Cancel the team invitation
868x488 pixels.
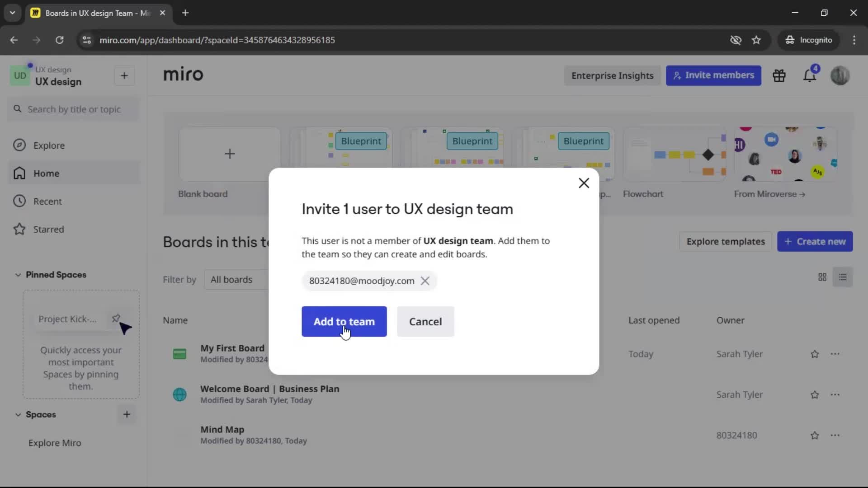point(425,321)
